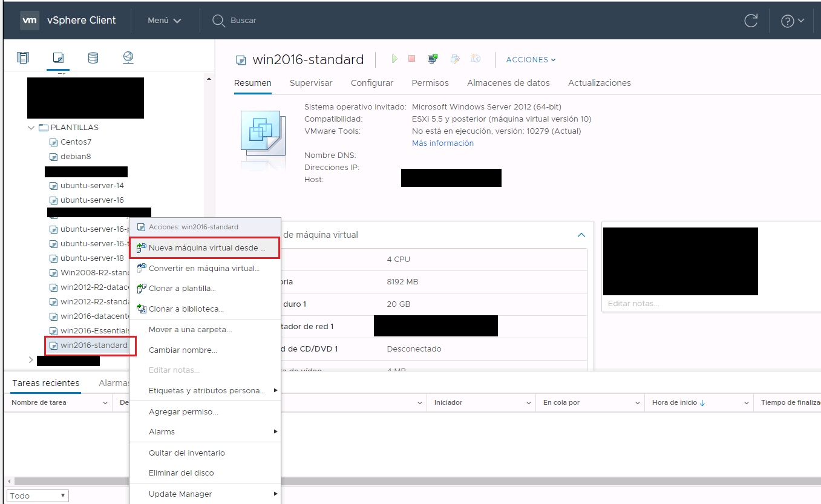Click the inventory tree scroll up arrow
This screenshot has height=504, width=821.
click(209, 79)
